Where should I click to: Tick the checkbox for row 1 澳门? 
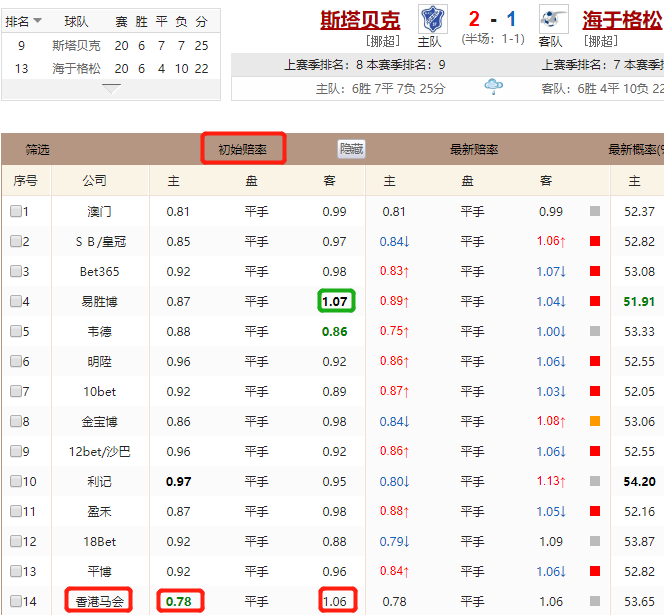pos(16,211)
